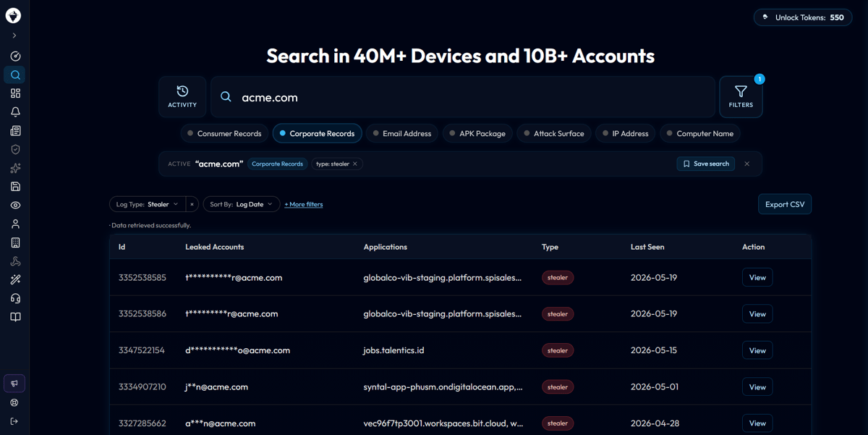Open the Filters funnel button
The height and width of the screenshot is (435, 868).
point(741,97)
